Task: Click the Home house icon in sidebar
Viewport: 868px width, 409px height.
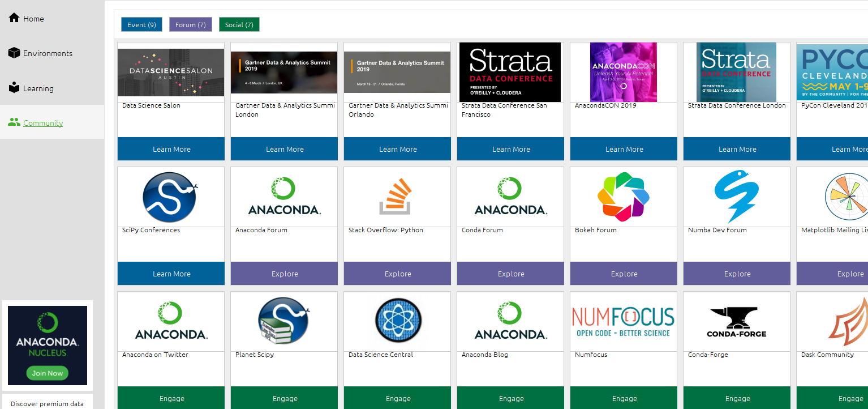Action: click(x=14, y=18)
